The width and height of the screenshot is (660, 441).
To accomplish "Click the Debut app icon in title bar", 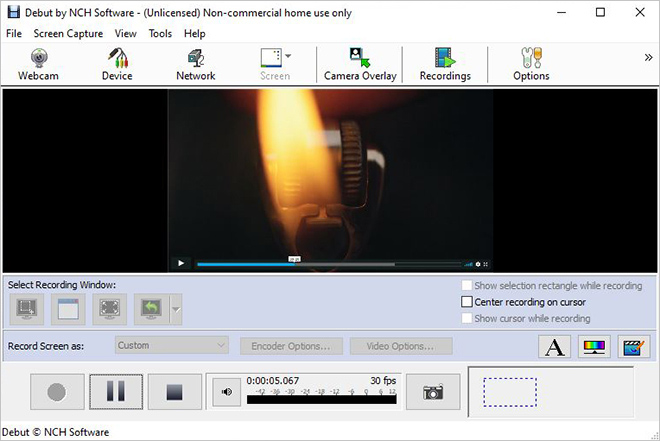I will (13, 12).
